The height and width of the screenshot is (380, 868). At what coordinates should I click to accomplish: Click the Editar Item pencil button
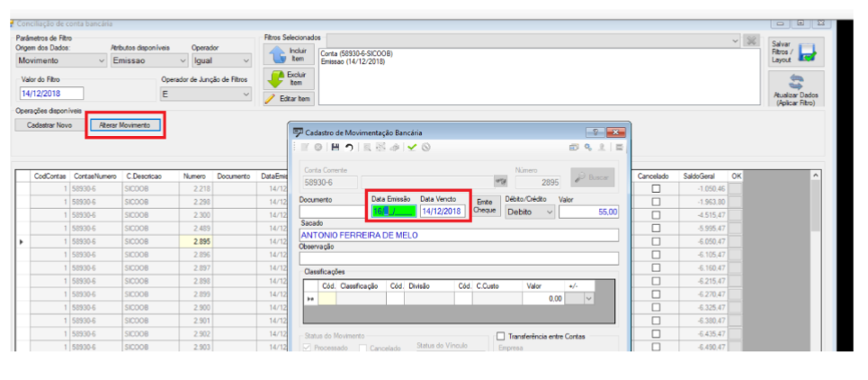(x=289, y=98)
